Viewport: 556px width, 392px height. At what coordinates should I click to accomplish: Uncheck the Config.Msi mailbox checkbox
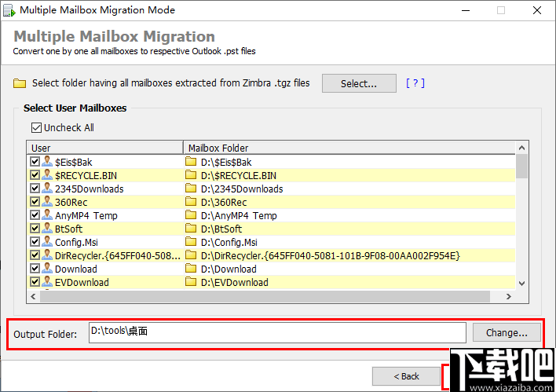(35, 242)
